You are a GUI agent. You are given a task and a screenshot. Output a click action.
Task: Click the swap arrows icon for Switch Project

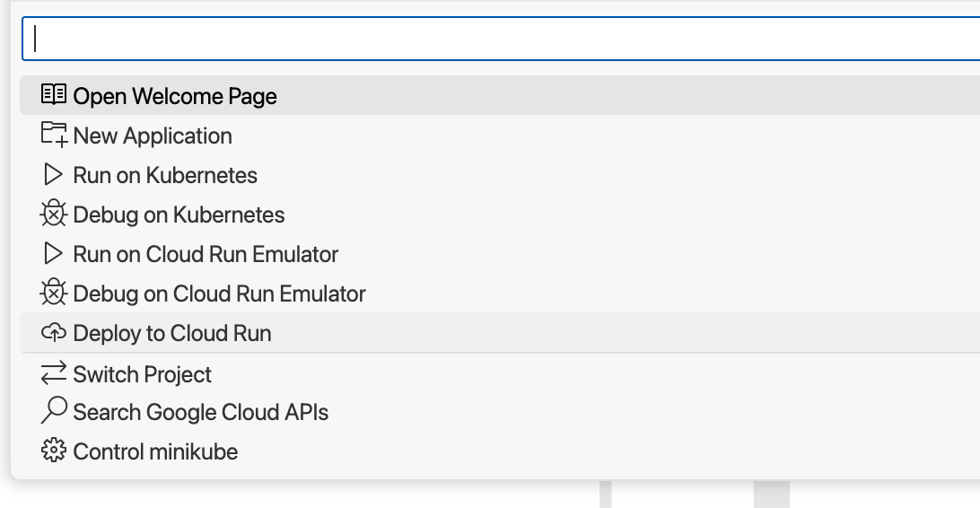pyautogui.click(x=54, y=373)
